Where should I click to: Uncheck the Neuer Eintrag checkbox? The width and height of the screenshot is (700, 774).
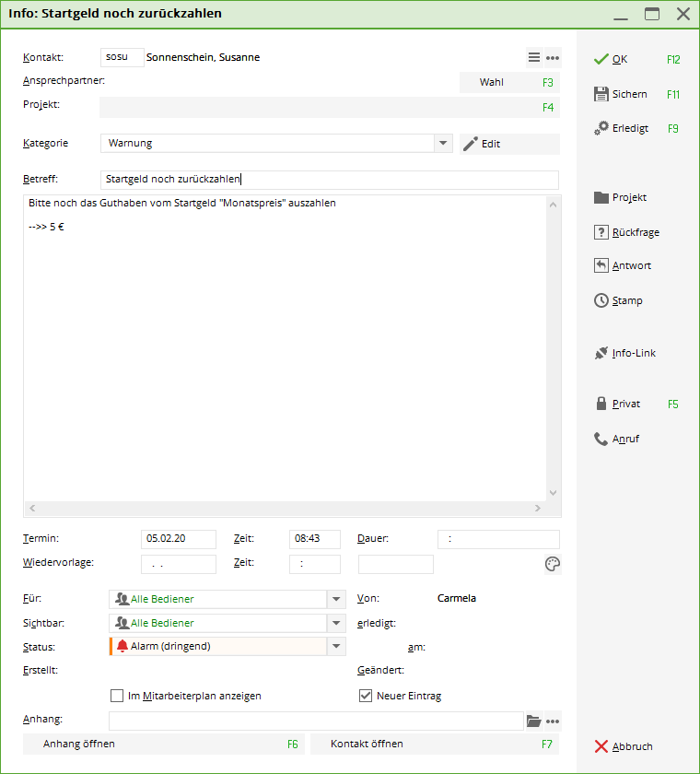pos(366,696)
